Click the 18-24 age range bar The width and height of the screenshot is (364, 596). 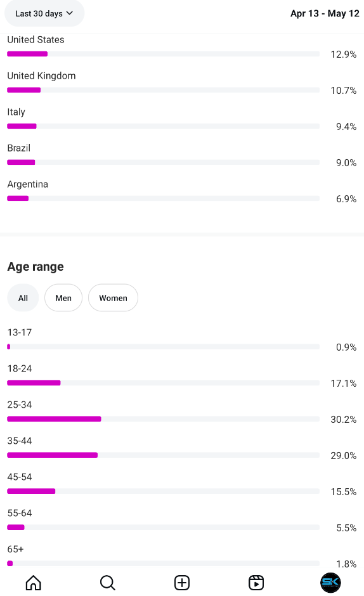coord(163,383)
